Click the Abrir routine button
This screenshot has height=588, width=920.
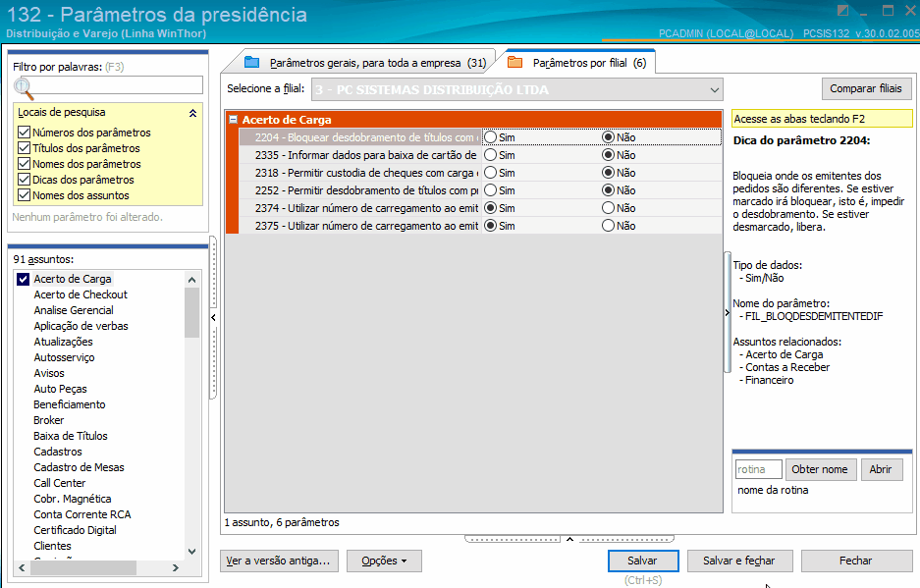tap(882, 469)
